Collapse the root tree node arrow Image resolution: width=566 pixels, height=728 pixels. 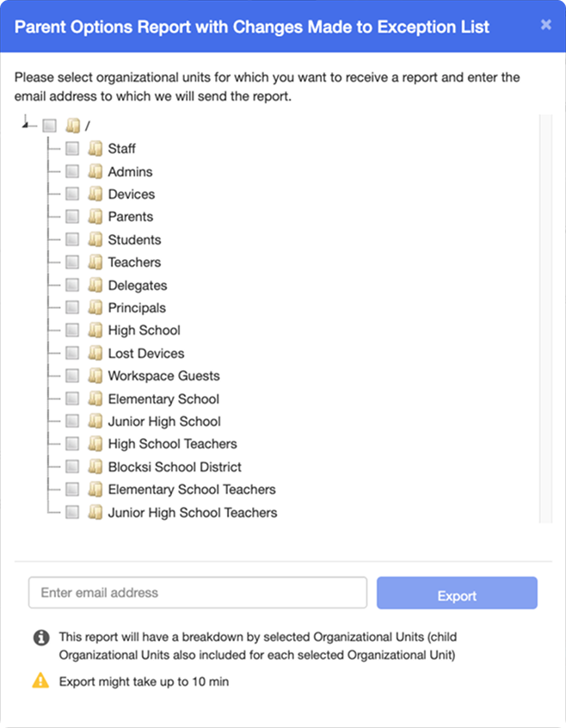tap(25, 125)
